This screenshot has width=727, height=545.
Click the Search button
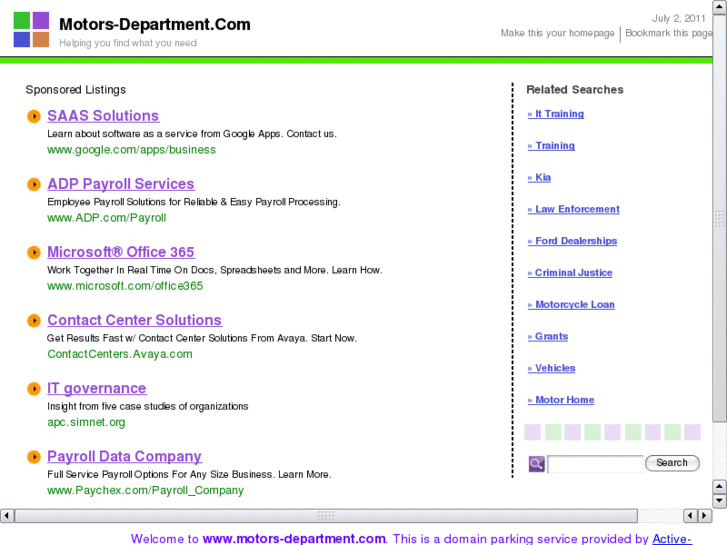(x=672, y=463)
